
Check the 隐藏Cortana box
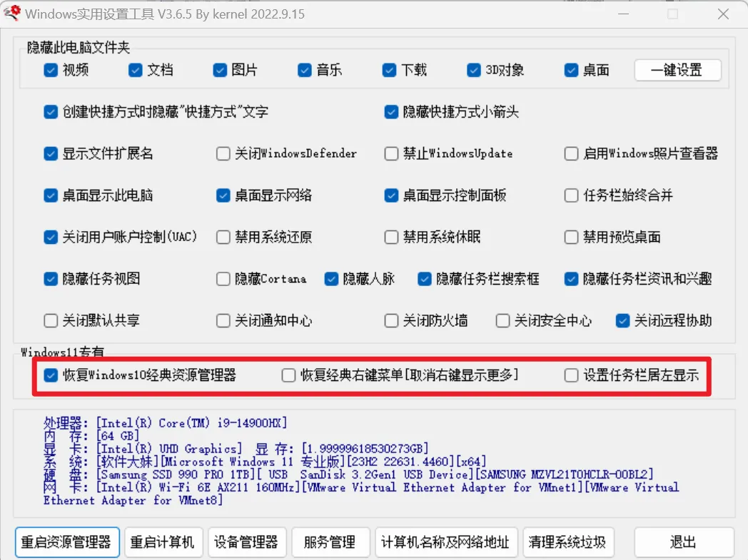point(223,279)
